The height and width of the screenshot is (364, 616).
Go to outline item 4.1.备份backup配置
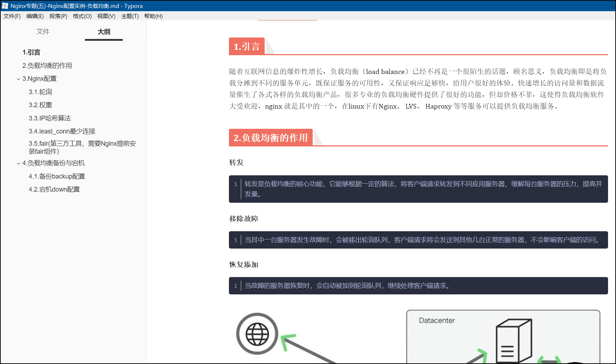pyautogui.click(x=57, y=176)
